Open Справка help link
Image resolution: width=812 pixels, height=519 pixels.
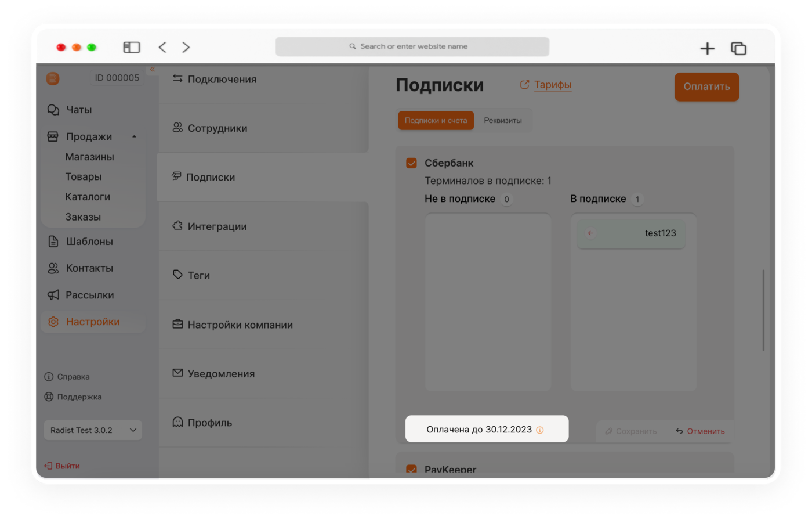click(x=67, y=377)
